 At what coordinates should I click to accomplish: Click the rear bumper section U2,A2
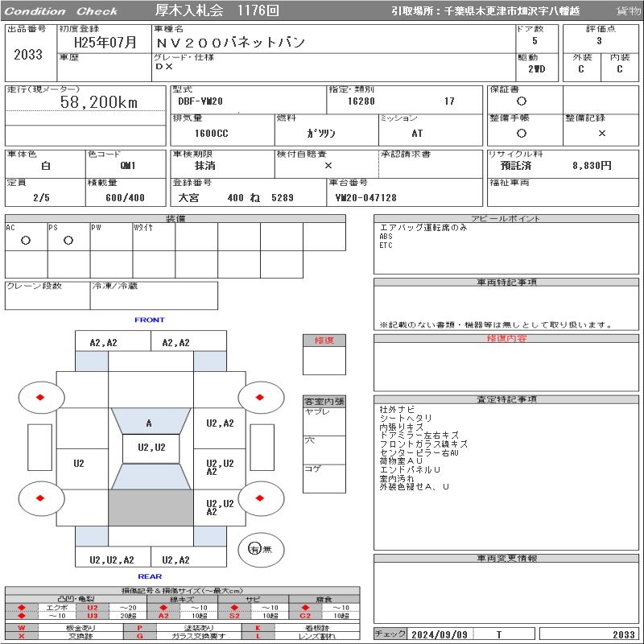coord(188,556)
